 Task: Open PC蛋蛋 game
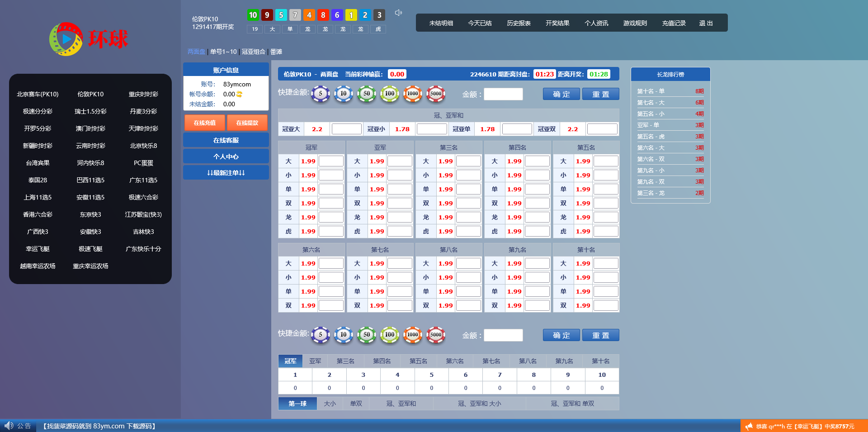143,163
